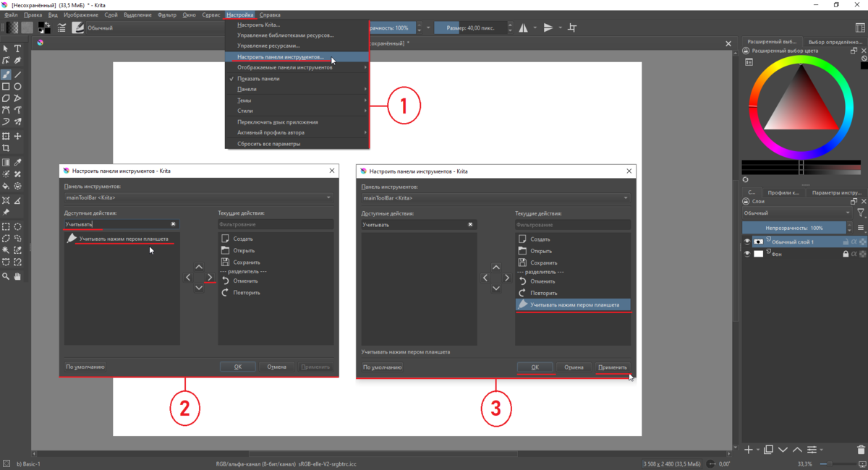868x470 pixels.
Task: Choose Сбросить все параметры menu entry
Action: pyautogui.click(x=297, y=143)
